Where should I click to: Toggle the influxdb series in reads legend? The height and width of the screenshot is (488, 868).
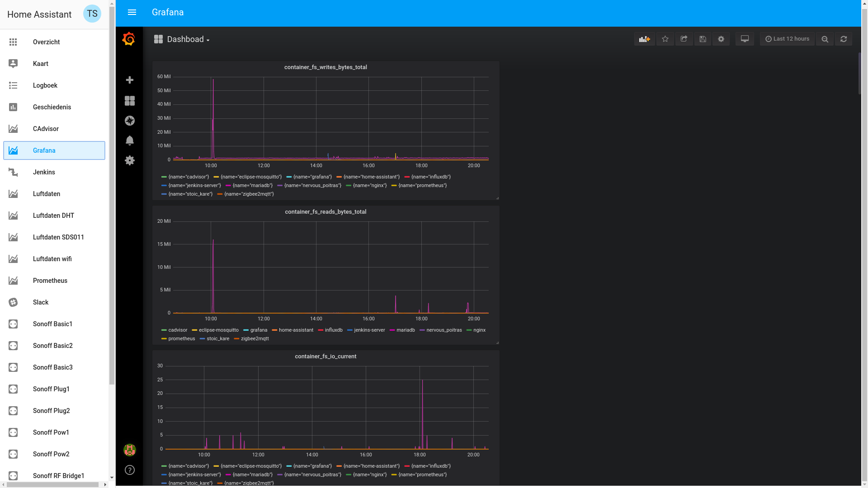click(333, 330)
